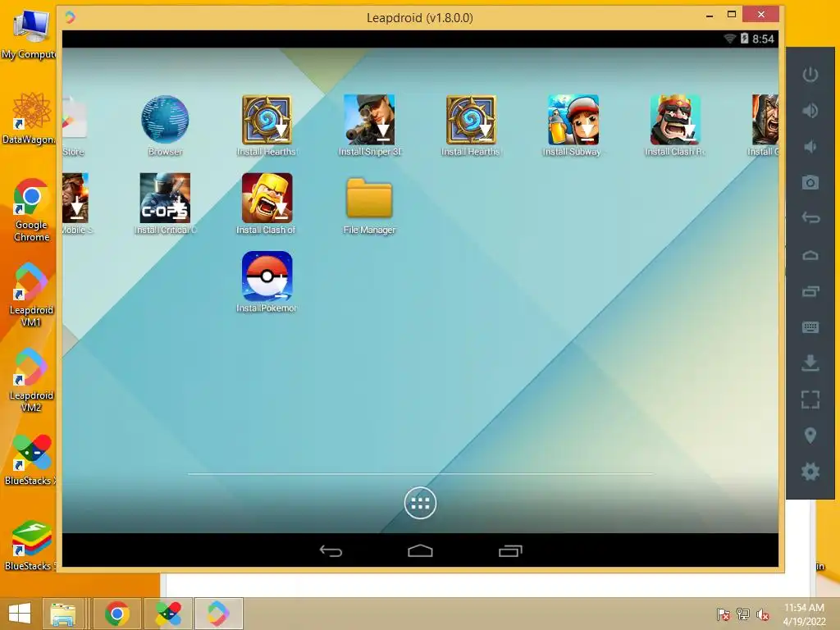Tap Android home navigation button
This screenshot has width=840, height=630.
tap(420, 550)
